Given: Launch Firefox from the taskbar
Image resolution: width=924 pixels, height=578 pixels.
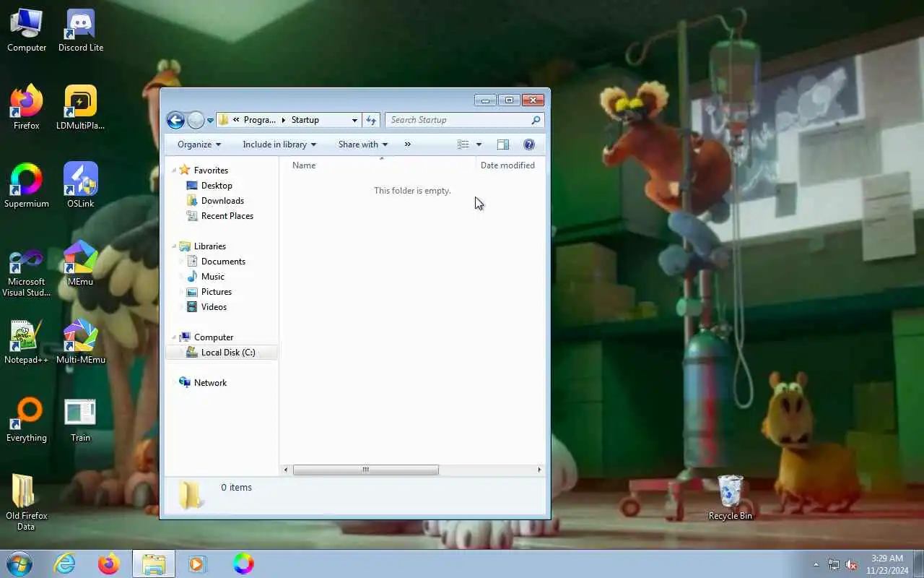Looking at the screenshot, I should tap(109, 564).
